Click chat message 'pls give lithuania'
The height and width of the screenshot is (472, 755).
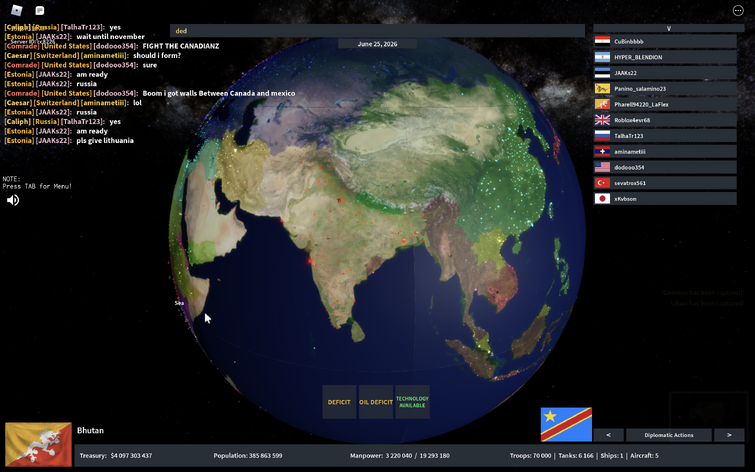[105, 141]
